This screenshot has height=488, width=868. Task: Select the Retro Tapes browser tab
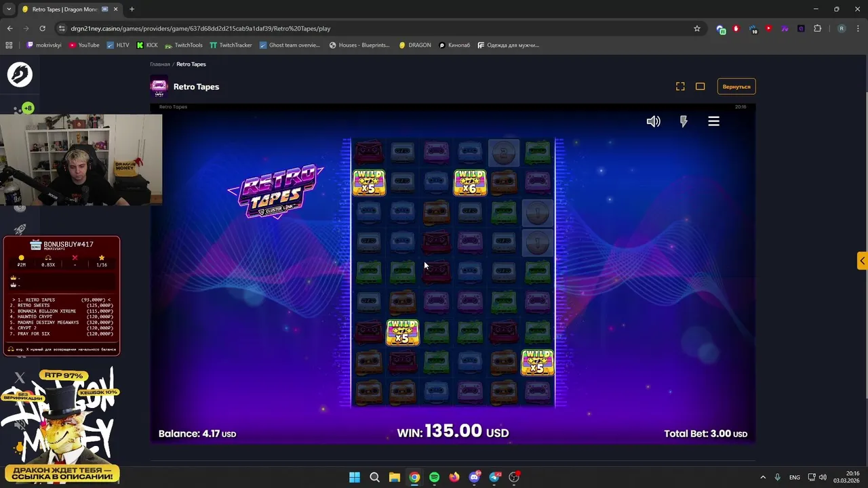(x=69, y=9)
